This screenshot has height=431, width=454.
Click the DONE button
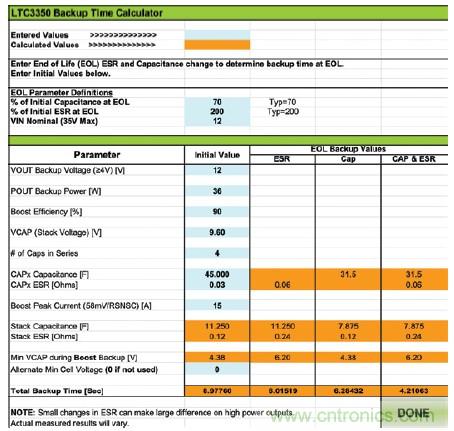click(x=414, y=413)
